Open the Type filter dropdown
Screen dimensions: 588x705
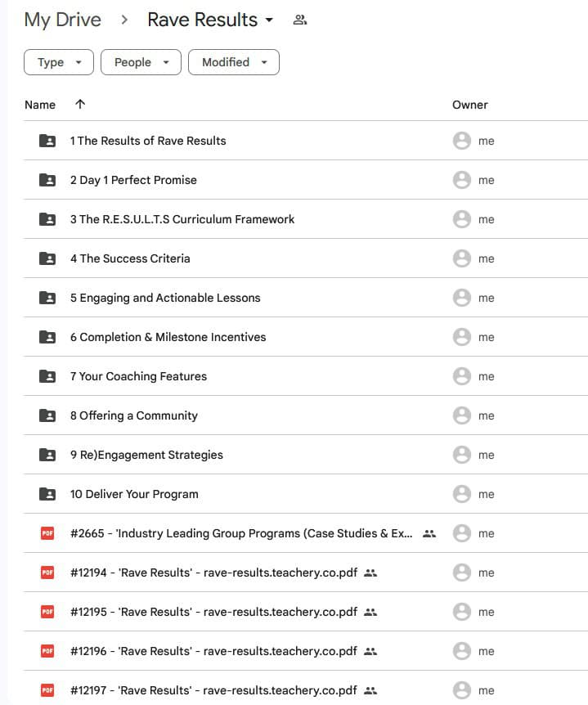click(59, 62)
